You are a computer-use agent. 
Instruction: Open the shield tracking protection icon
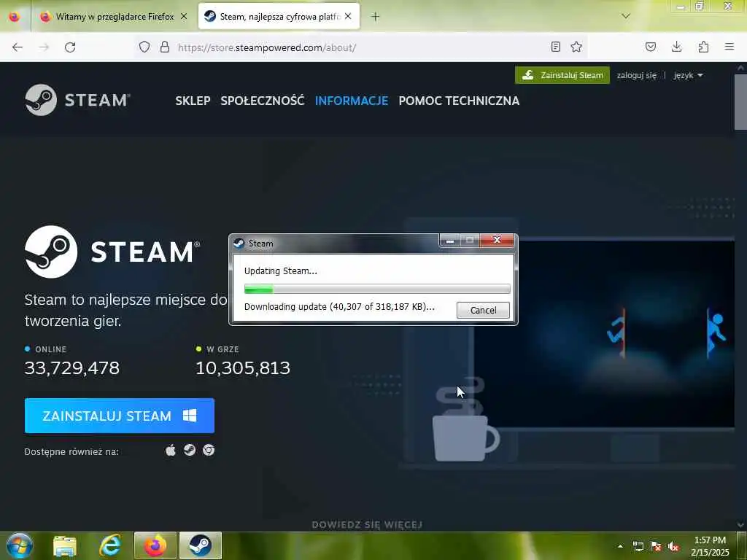click(144, 47)
